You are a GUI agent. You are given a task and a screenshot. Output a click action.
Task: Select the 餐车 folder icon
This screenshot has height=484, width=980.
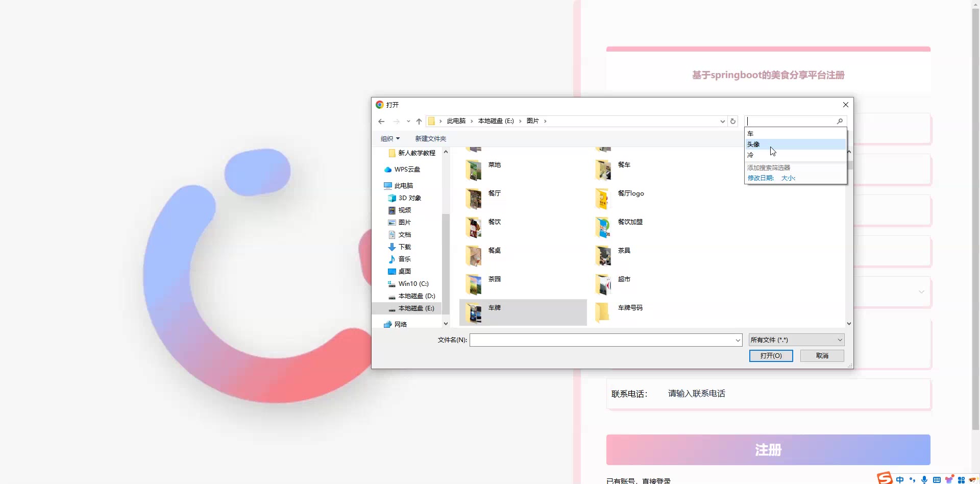[x=603, y=170]
